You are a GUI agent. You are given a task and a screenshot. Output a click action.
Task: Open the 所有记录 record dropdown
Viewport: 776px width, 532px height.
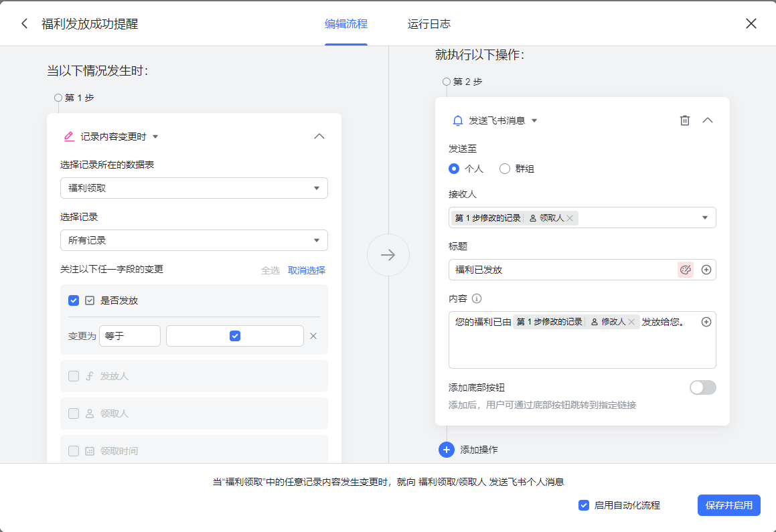194,240
